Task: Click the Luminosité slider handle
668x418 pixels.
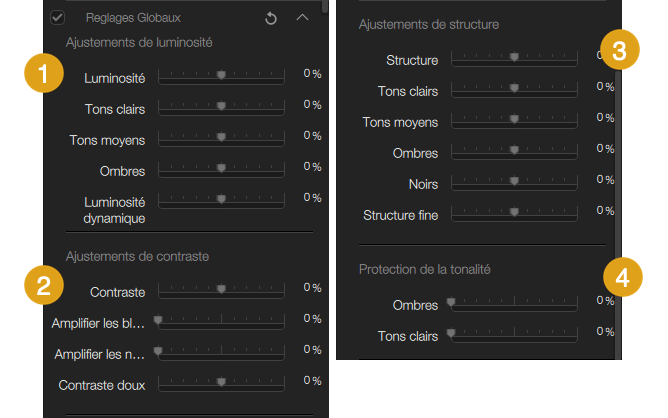Action: click(x=221, y=75)
